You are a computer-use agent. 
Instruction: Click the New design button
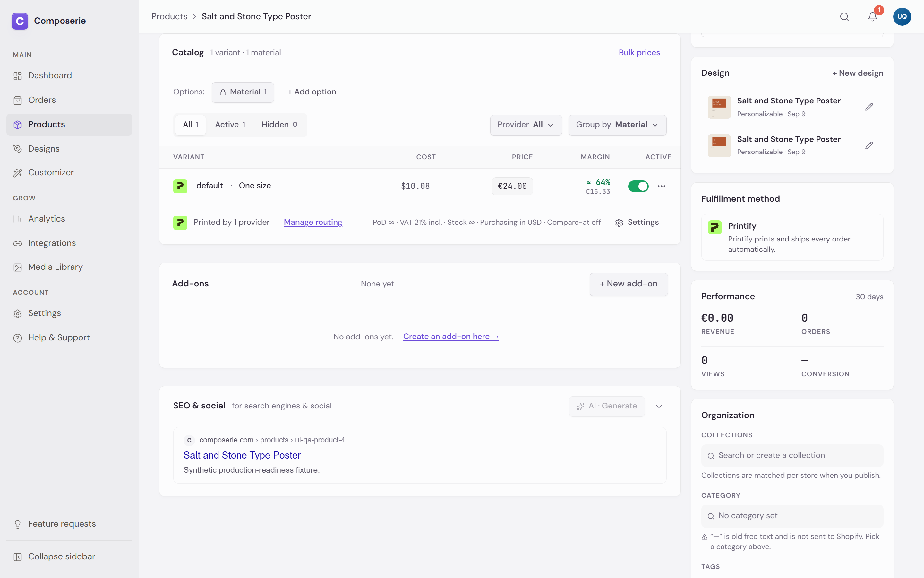(858, 74)
